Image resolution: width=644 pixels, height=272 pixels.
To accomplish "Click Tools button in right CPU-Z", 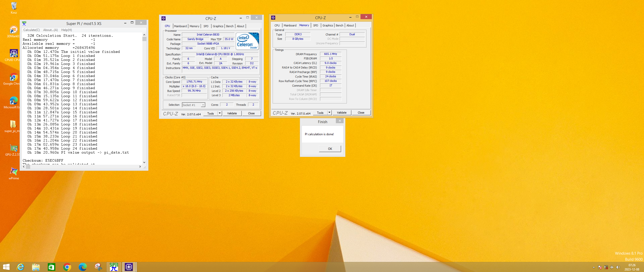I will pos(320,113).
